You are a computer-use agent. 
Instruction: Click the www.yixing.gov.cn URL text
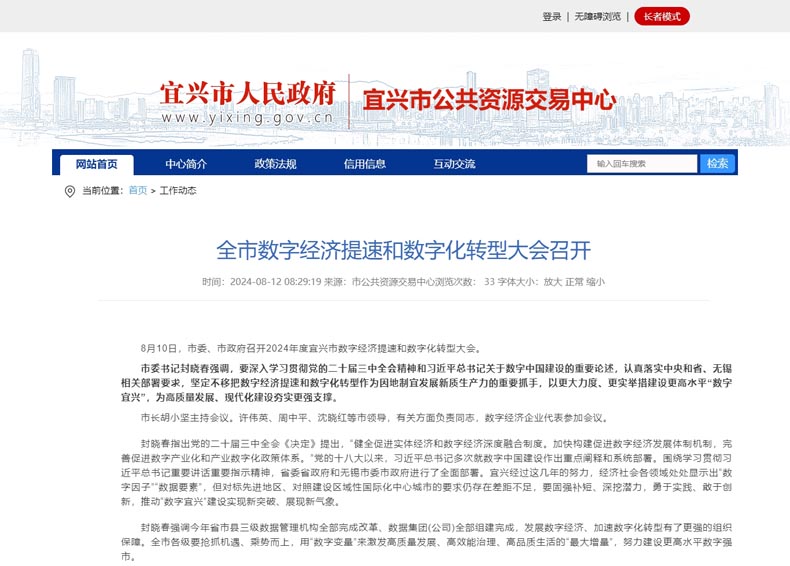click(x=247, y=118)
